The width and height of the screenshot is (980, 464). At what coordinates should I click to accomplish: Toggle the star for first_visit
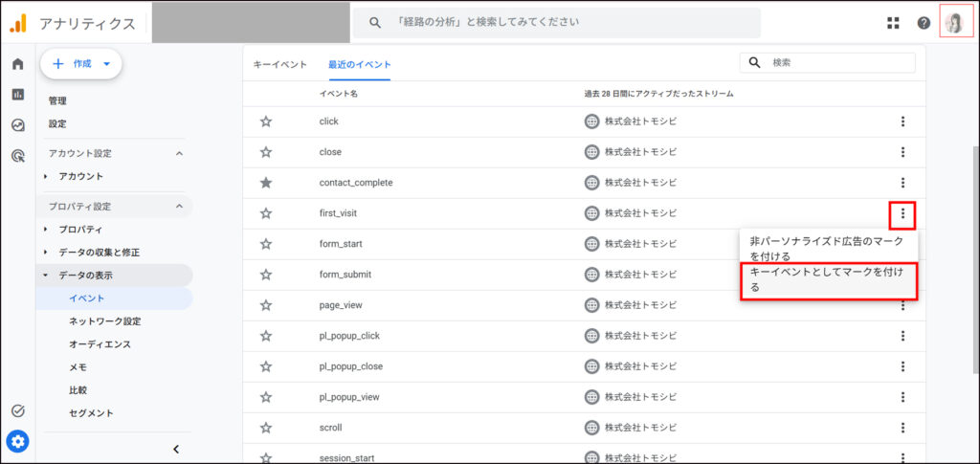pos(266,213)
